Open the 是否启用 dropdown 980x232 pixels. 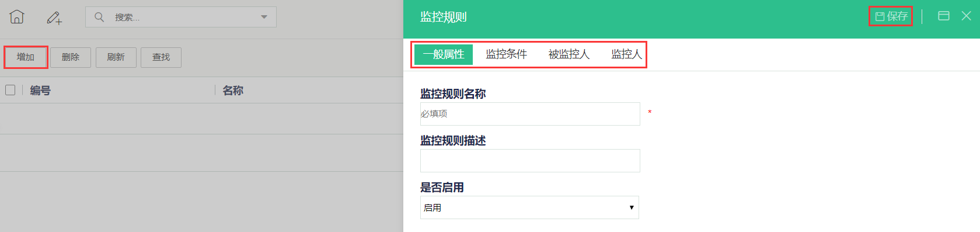click(529, 207)
